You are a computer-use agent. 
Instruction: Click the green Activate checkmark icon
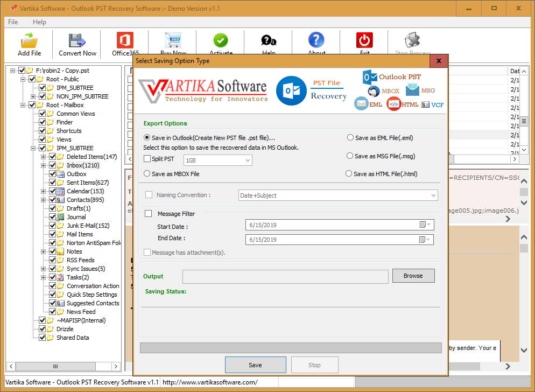click(x=221, y=40)
